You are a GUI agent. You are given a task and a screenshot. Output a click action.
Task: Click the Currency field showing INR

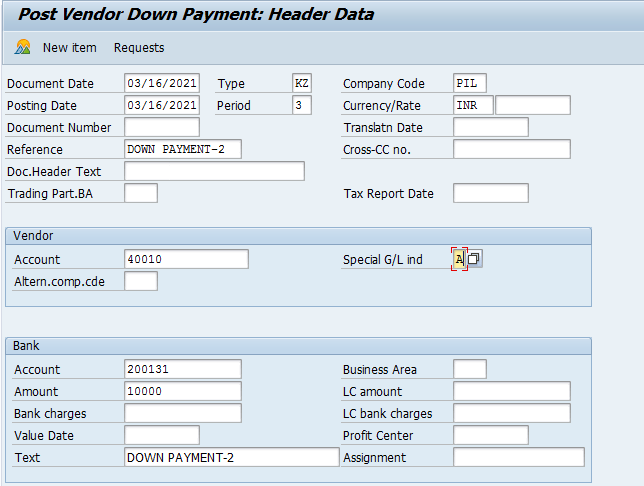[473, 105]
